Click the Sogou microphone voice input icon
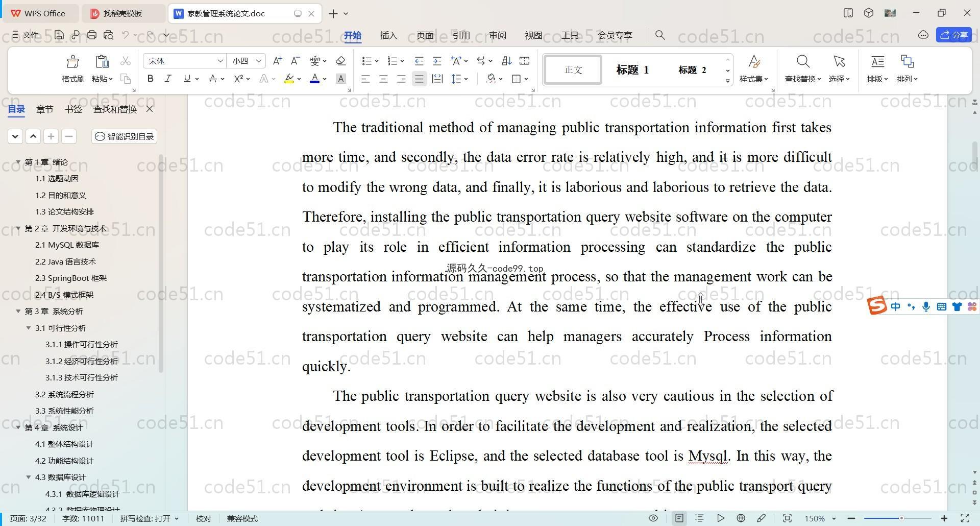Viewport: 980px width, 526px height. (926, 306)
